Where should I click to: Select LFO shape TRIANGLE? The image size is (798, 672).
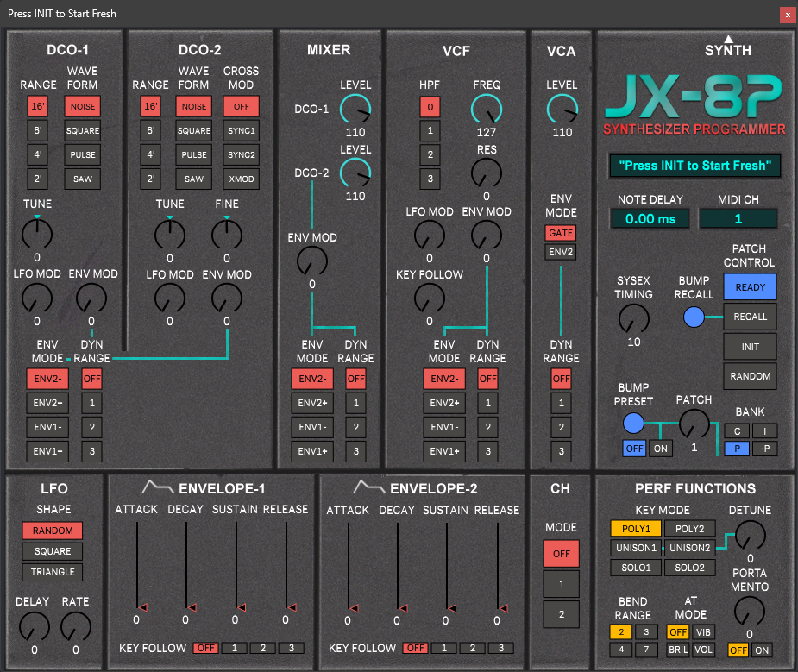(53, 572)
